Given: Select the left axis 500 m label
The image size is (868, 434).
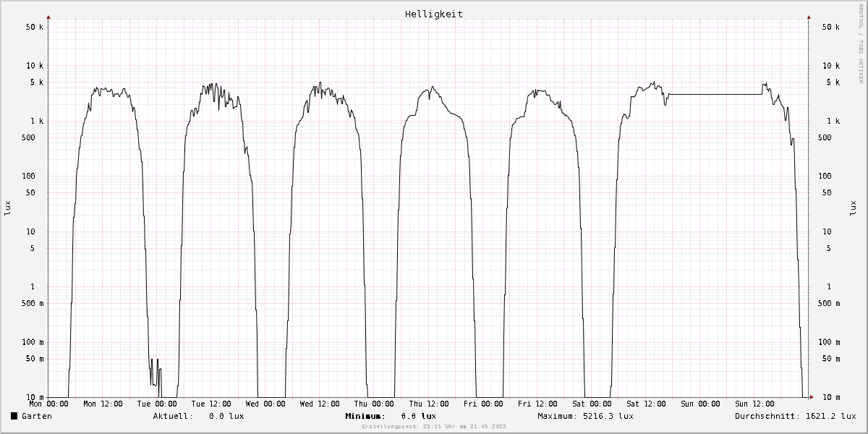Looking at the screenshot, I should (x=33, y=304).
